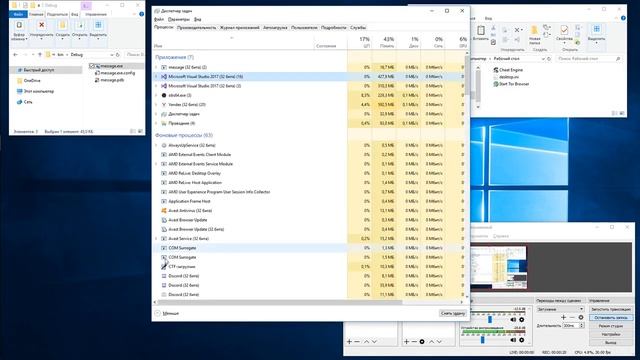Image resolution: width=640 pixels, height=360 pixels.
Task: Open the Главная ribbon tab in Debug Explorer
Action: 36,14
